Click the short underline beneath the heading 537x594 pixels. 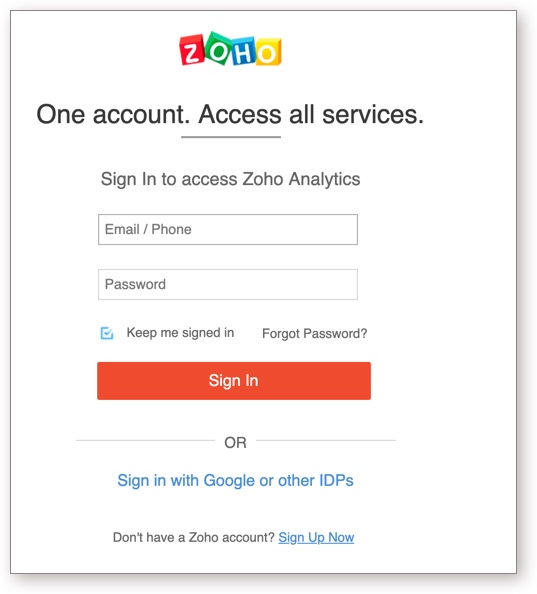[x=231, y=137]
